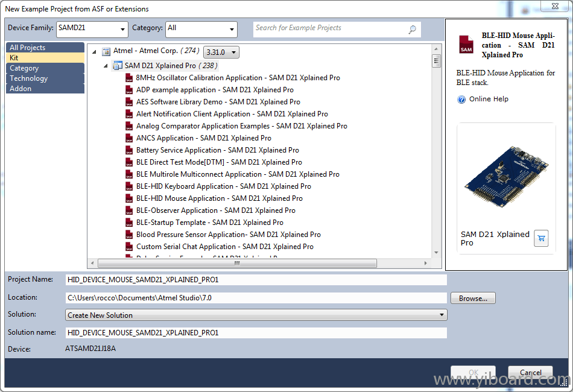Select the Technology grouping tab
This screenshot has height=392, width=573.
45,78
